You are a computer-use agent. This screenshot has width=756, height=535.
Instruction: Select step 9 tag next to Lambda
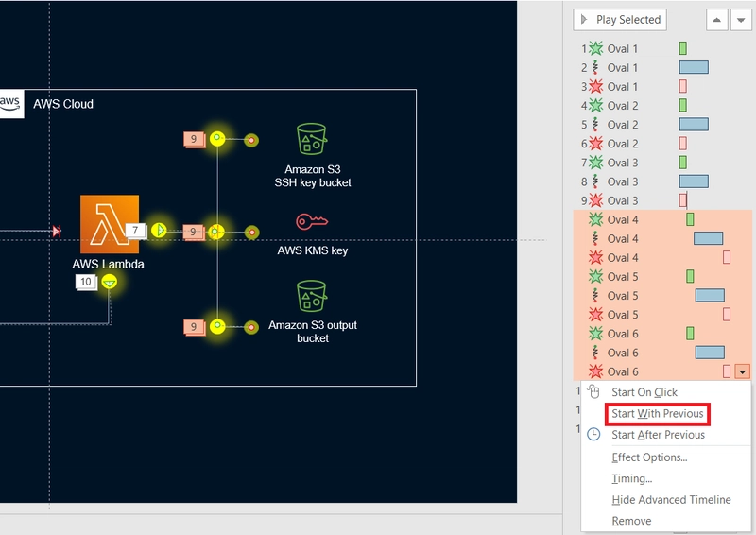coord(194,232)
